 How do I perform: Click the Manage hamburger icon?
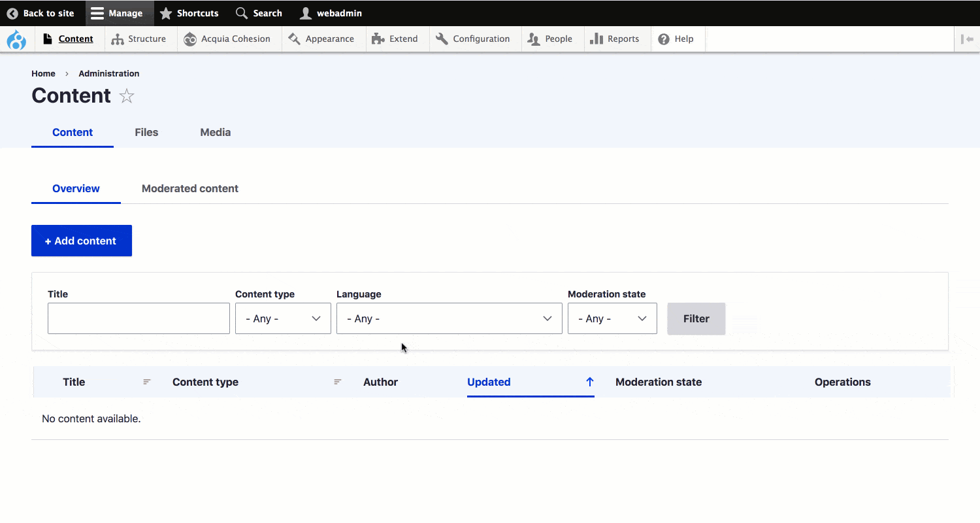97,13
